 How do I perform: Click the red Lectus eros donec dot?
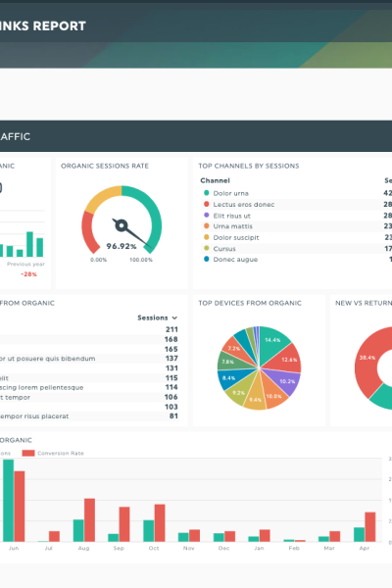tap(207, 204)
